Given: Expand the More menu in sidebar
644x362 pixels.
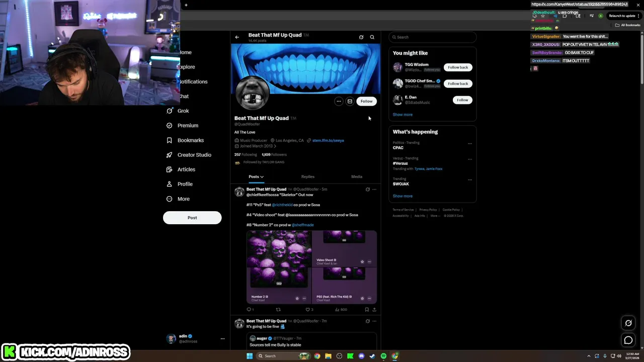Looking at the screenshot, I should tap(178, 199).
